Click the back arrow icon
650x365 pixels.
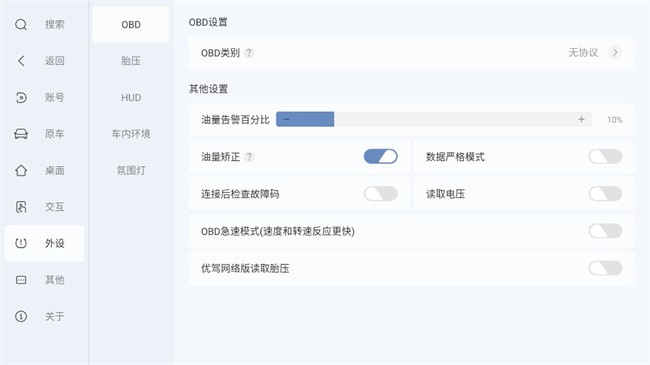[x=21, y=61]
